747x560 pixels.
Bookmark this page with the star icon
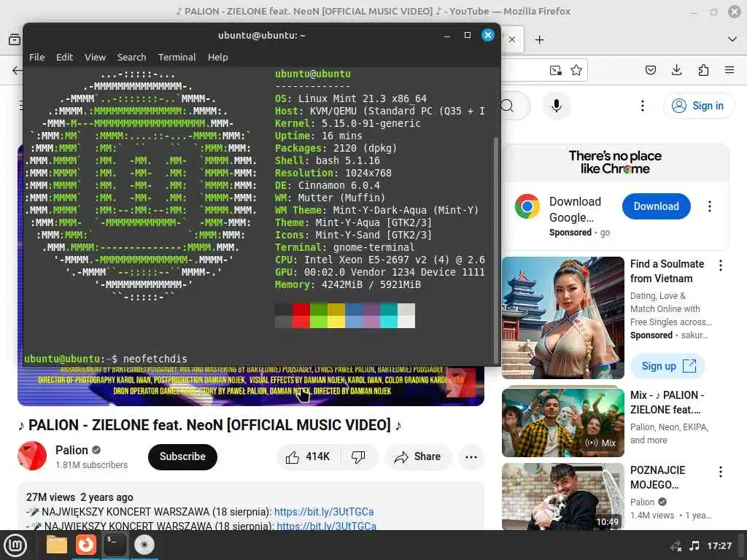[576, 71]
